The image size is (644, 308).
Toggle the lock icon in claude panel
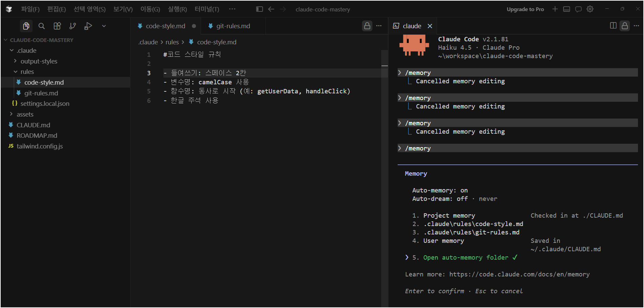pos(625,26)
